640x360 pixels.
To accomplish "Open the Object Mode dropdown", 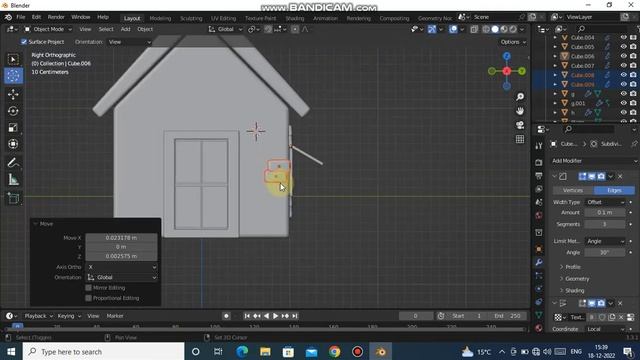I will (x=48, y=29).
